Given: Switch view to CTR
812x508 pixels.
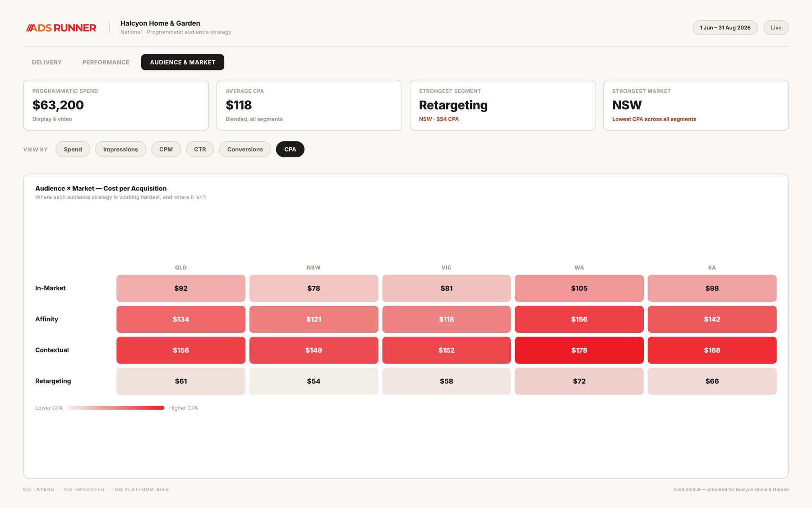Looking at the screenshot, I should (x=200, y=149).
